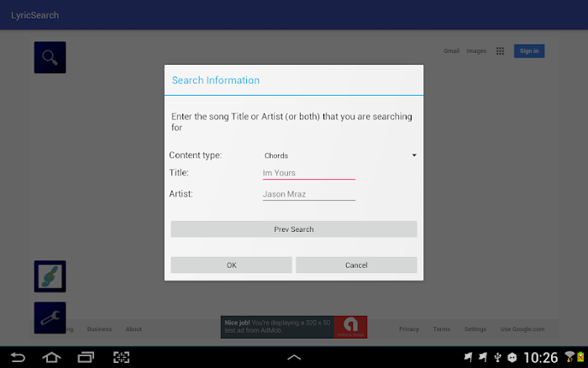Viewport: 588px width, 368px height.
Task: Click the magnifying glass search icon
Action: (50, 57)
